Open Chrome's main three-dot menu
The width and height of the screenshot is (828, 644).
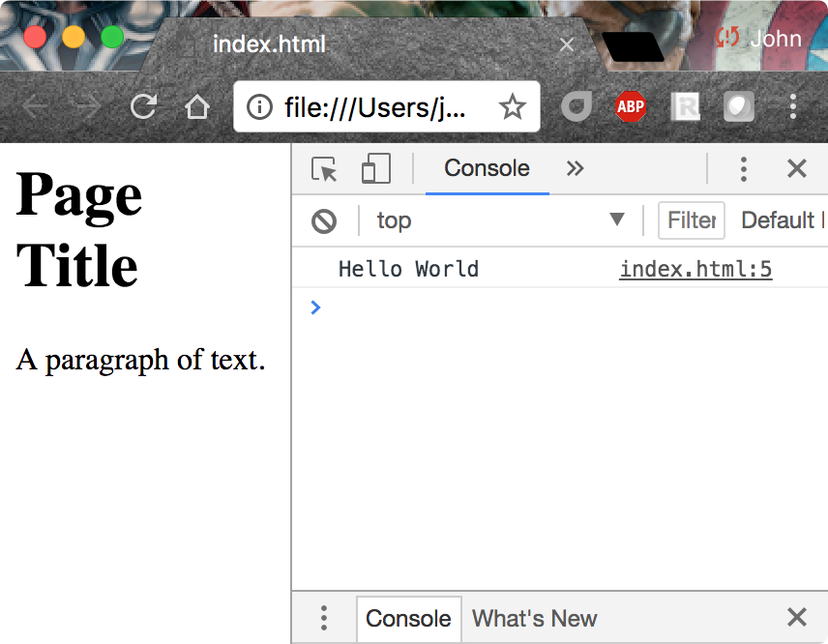pos(793,106)
